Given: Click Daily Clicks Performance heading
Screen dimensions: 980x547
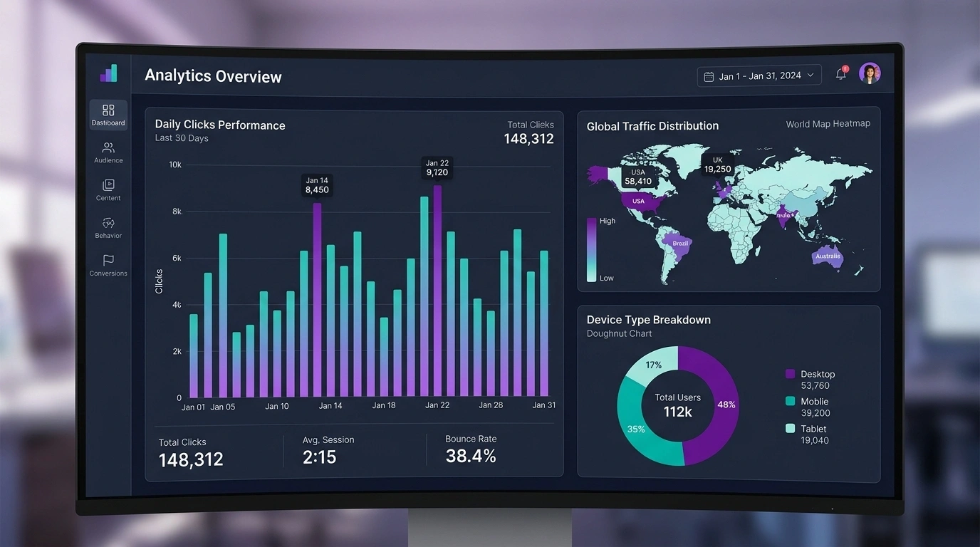Looking at the screenshot, I should [x=220, y=125].
